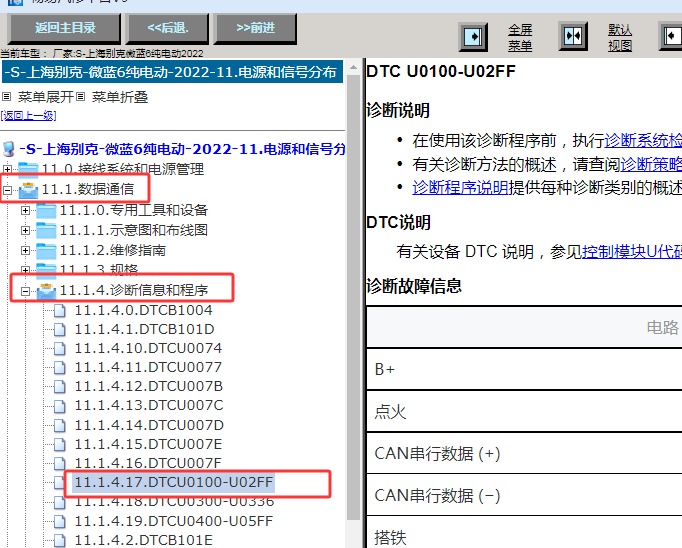
Task: Click the document icon beside 11.1.4.15.DTCU007E
Action: [60, 444]
